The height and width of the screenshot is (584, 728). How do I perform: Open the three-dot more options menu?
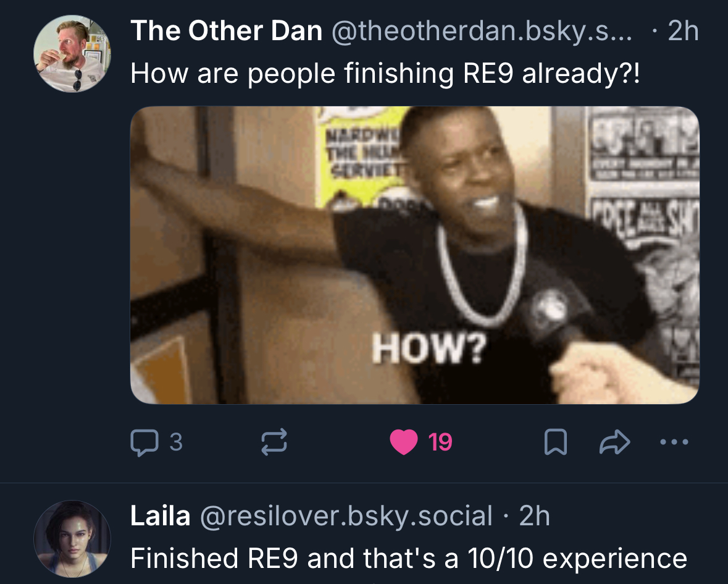click(674, 442)
